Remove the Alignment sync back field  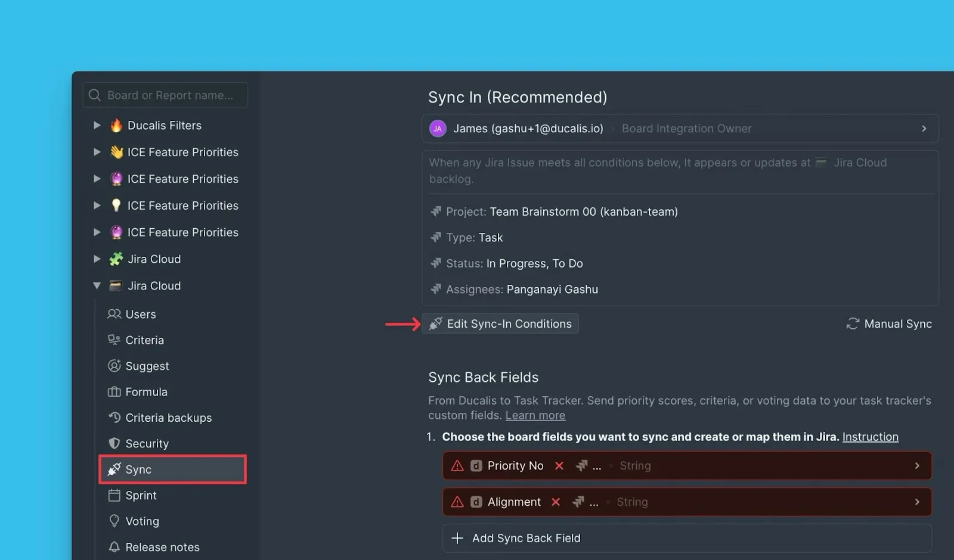tap(556, 502)
